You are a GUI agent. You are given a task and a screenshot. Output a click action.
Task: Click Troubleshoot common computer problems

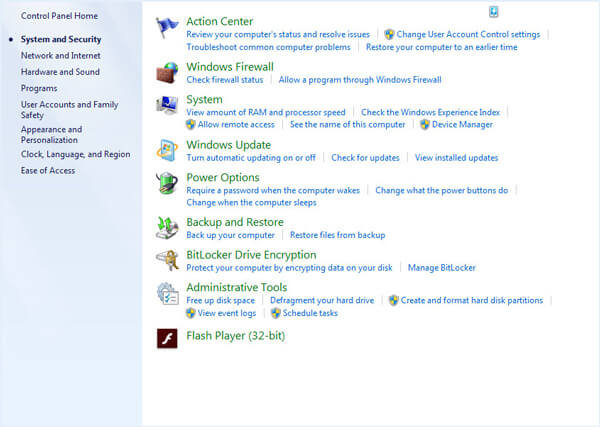coord(268,47)
